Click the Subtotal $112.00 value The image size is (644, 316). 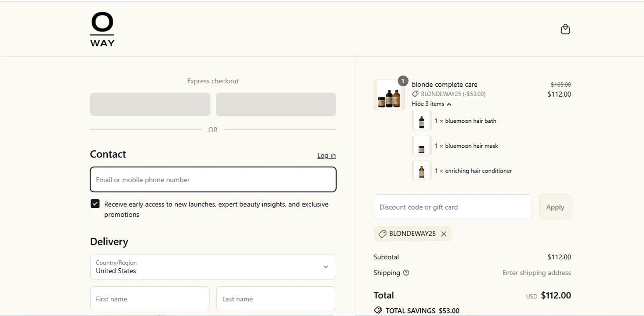pyautogui.click(x=559, y=257)
